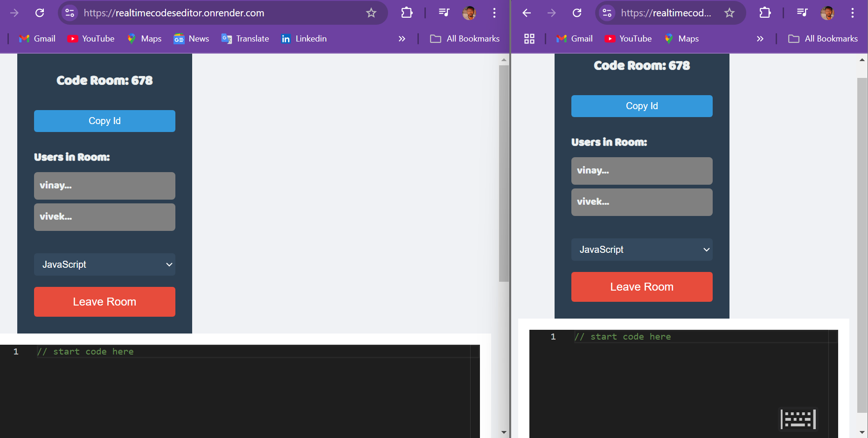This screenshot has height=438, width=868.
Task: Go back in the right browser window
Action: [527, 13]
